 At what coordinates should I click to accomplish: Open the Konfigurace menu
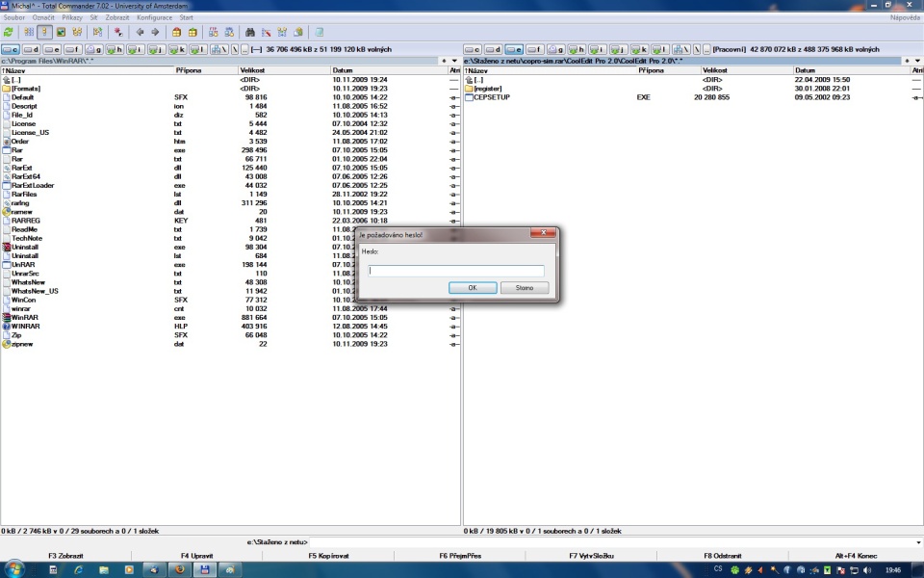coord(154,17)
